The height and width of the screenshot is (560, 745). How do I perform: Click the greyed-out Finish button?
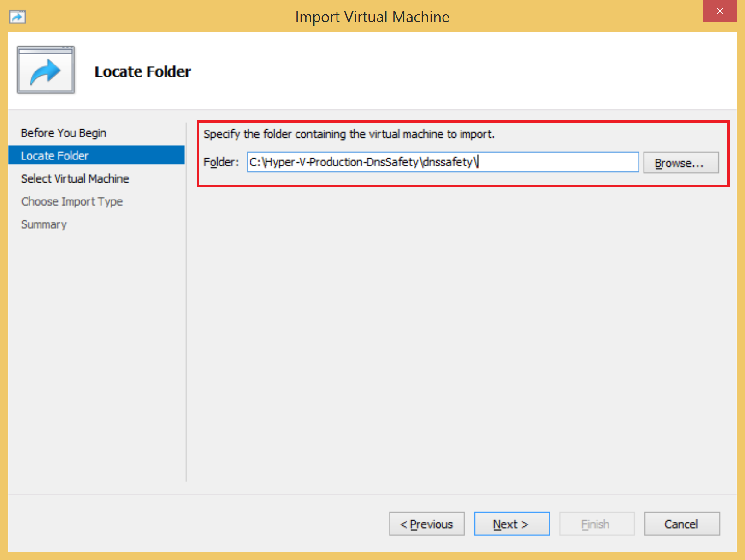coord(597,524)
